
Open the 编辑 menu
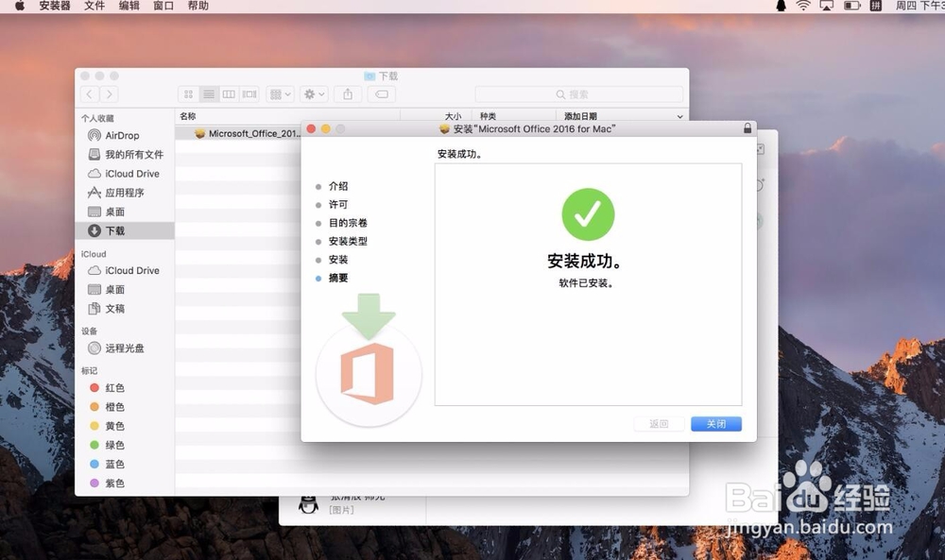(129, 6)
